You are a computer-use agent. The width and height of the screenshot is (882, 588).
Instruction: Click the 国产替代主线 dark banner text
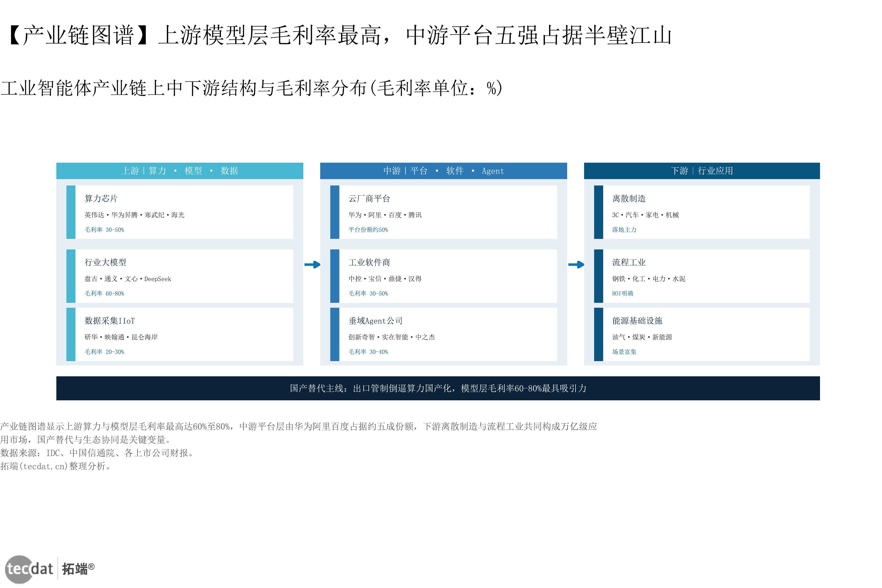438,388
